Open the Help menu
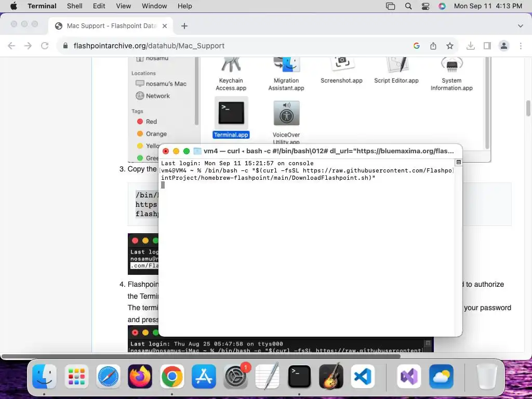This screenshot has width=532, height=399. (x=185, y=6)
